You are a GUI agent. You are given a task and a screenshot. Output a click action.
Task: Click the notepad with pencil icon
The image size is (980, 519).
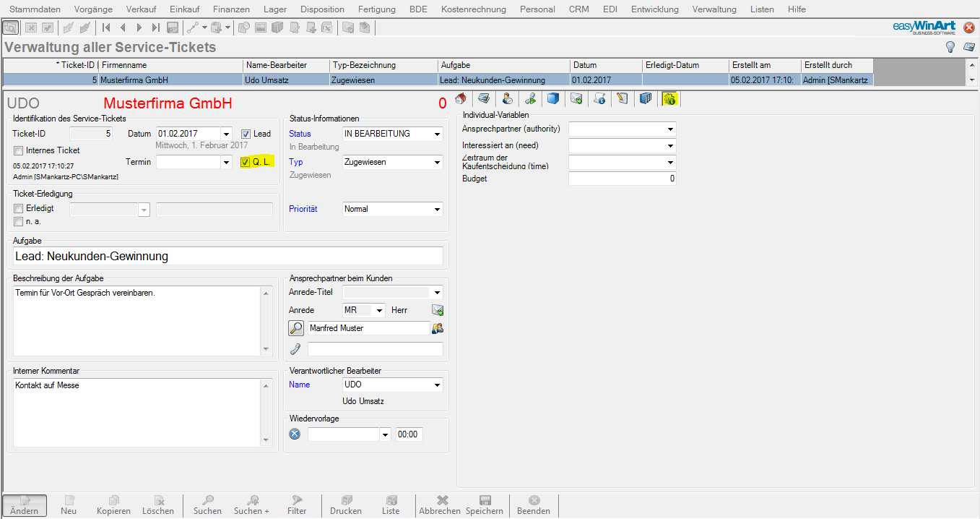622,99
